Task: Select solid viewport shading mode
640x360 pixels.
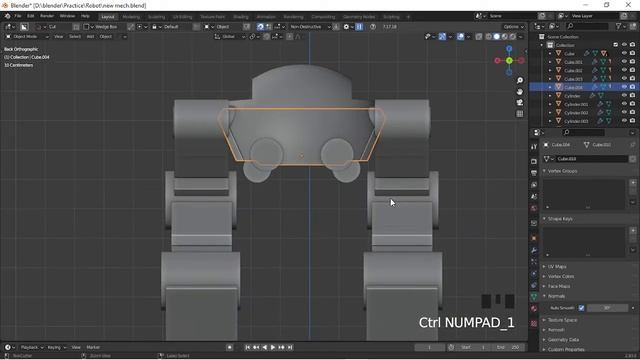Action: [496, 36]
